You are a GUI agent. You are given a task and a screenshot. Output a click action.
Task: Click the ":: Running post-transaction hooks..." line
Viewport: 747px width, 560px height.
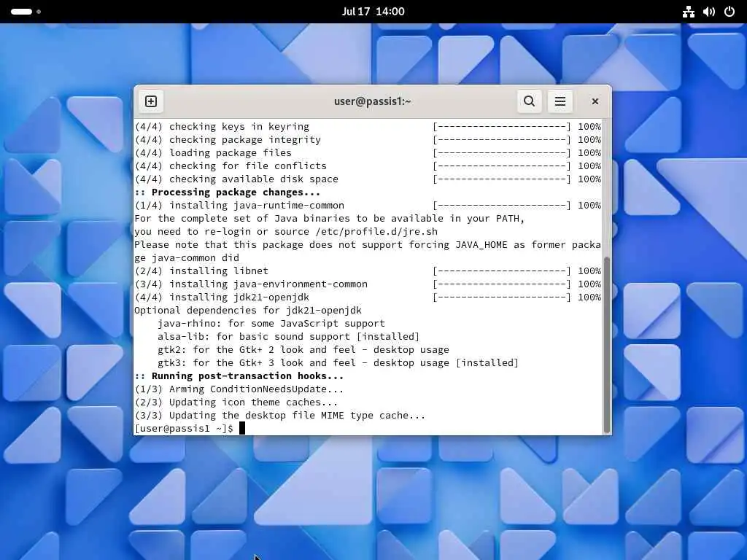(239, 376)
